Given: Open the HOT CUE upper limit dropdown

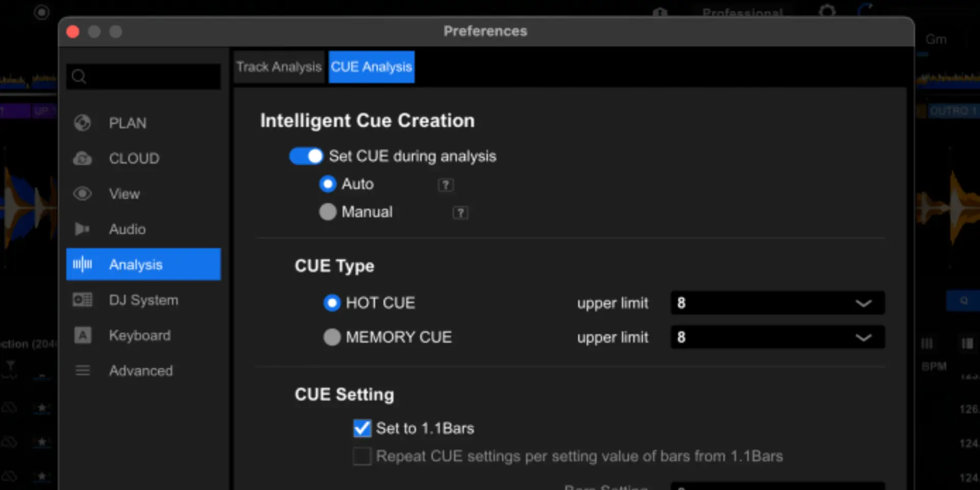Looking at the screenshot, I should 778,303.
